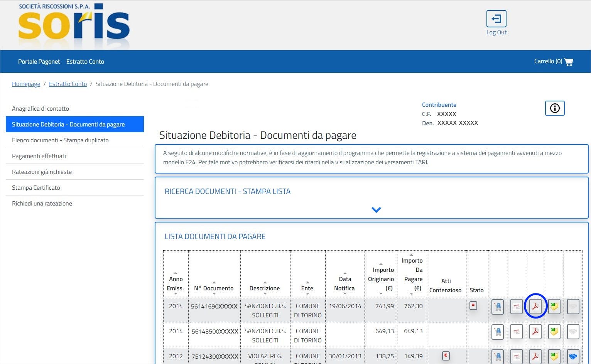
Task: Open the blue-circled PDF icon
Action: (x=535, y=306)
